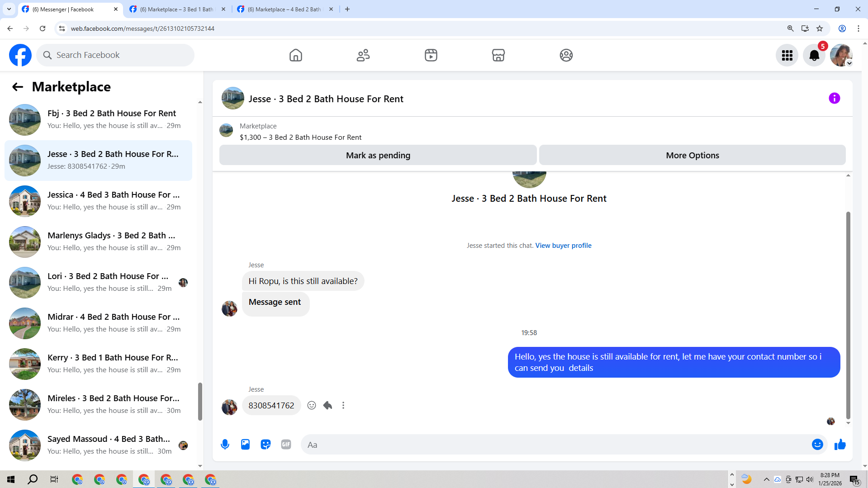Viewport: 868px width, 488px height.
Task: Start a voice clip with the microphone icon
Action: point(225,445)
